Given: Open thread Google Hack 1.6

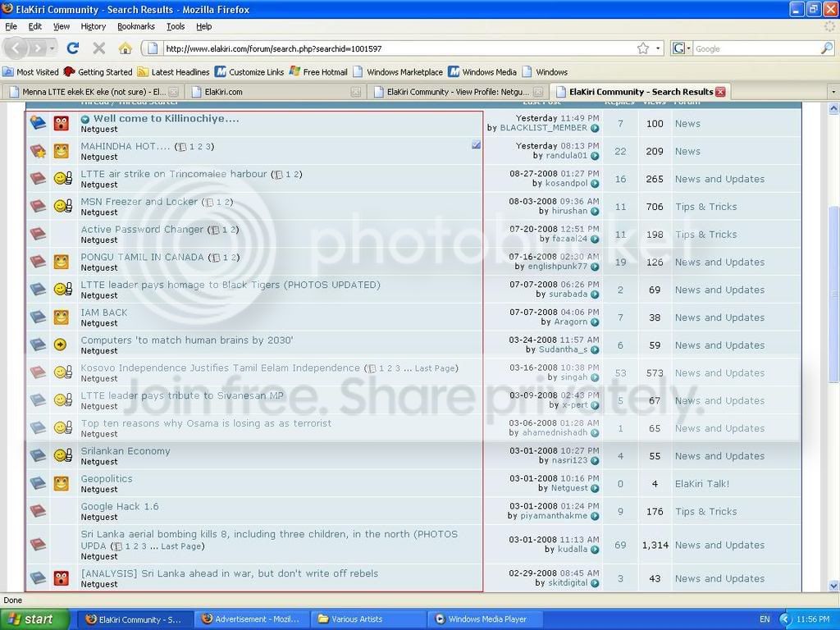Looking at the screenshot, I should 120,506.
